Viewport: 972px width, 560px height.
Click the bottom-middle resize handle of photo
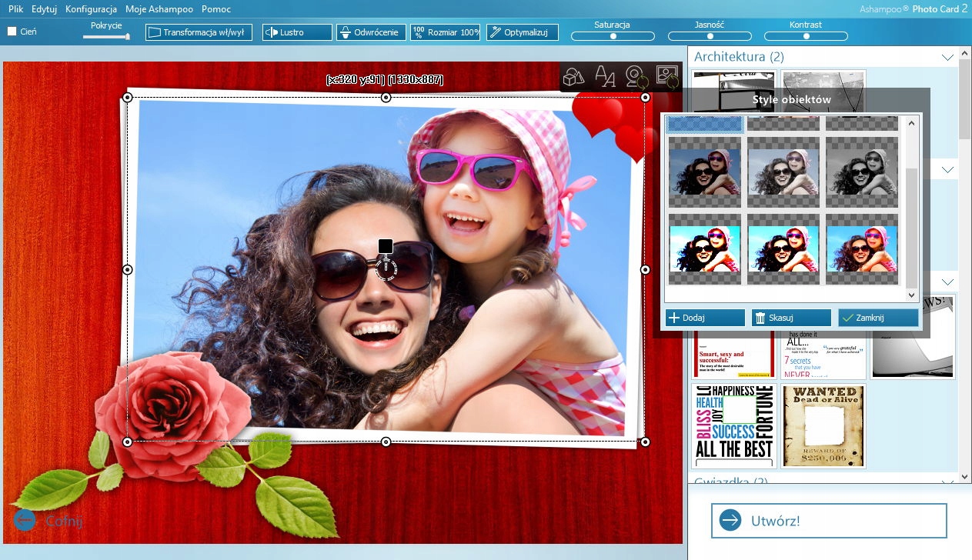[386, 442]
